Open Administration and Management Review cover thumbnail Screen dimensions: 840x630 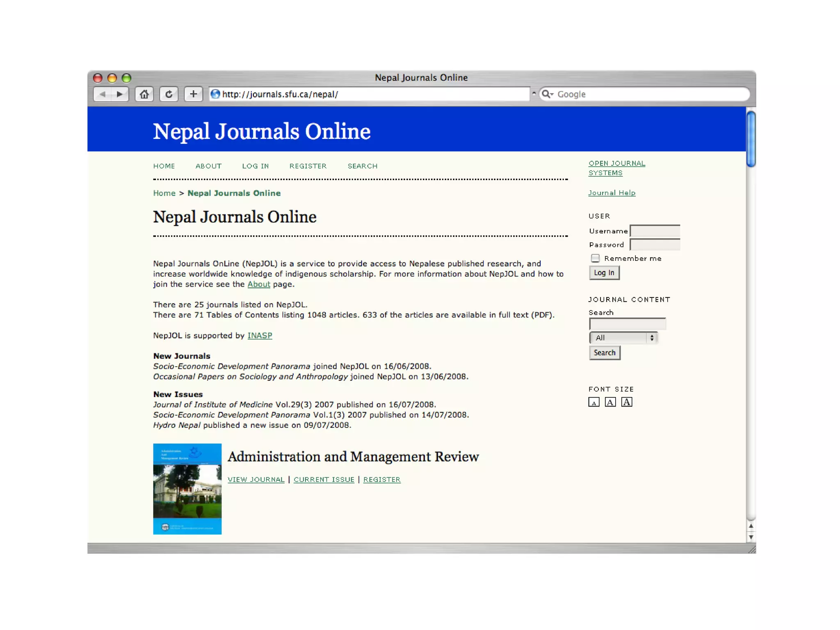(187, 489)
